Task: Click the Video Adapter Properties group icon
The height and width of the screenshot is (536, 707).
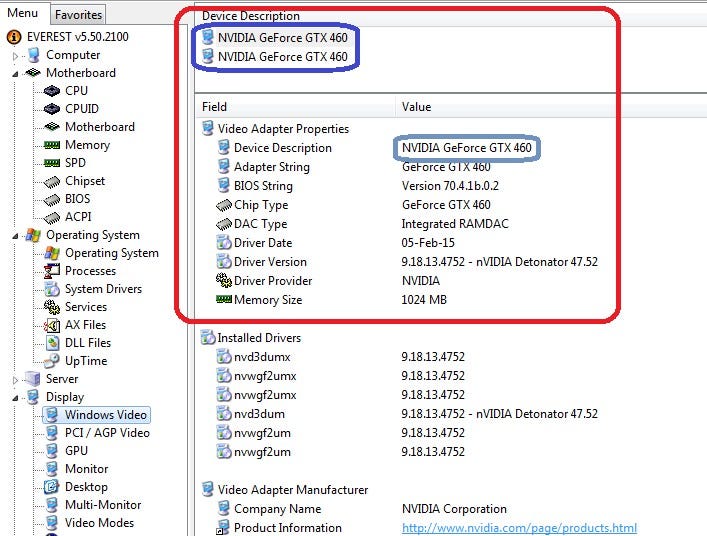Action: [x=207, y=128]
